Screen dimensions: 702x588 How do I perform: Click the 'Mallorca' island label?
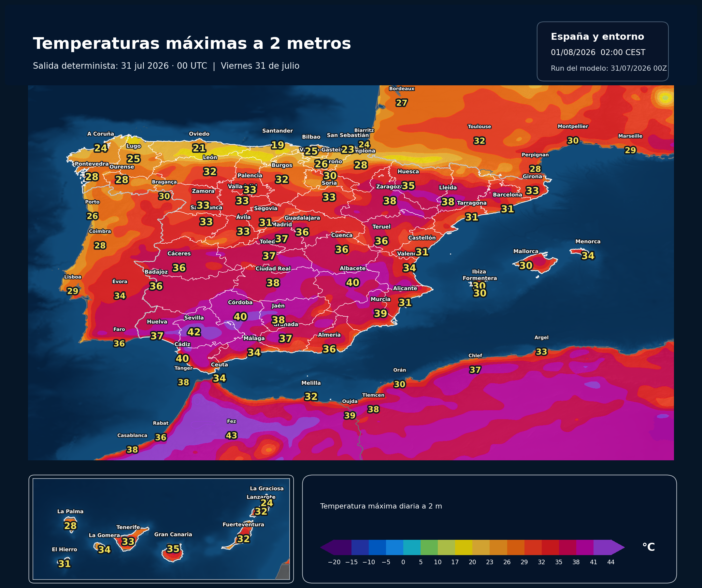525,251
